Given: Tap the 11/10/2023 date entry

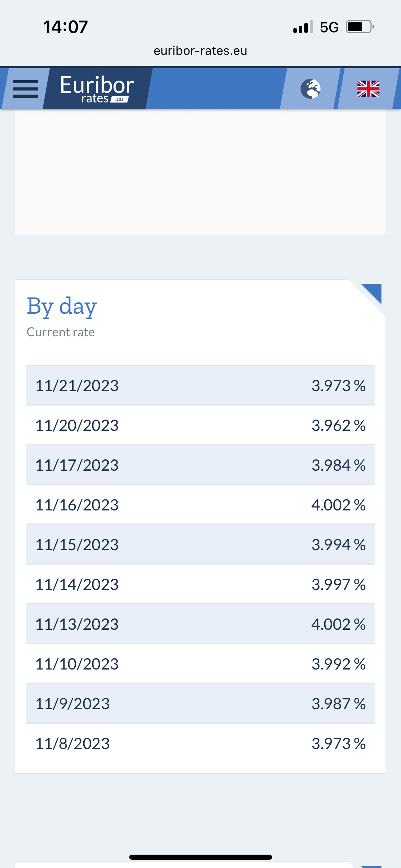Looking at the screenshot, I should coord(77,664).
